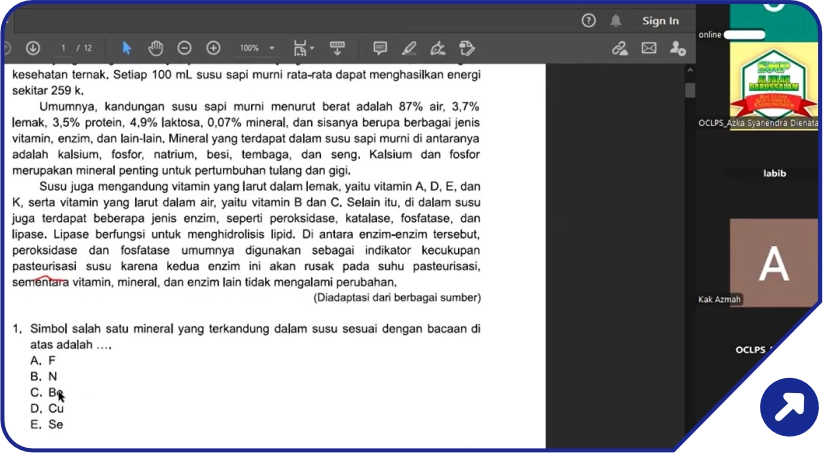This screenshot has width=823, height=453.
Task: Select the Al Falah Darussalam participant tile
Action: coord(774,87)
